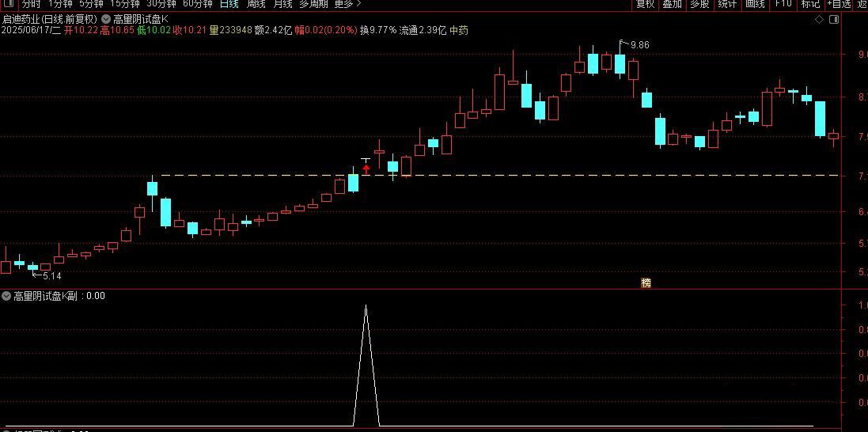Open the 多周期 multi-period view
Screen dimensions: 868x432
[x=313, y=4]
